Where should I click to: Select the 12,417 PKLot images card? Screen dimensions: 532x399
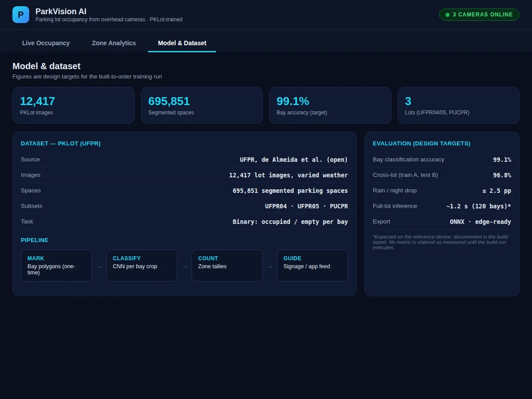tap(74, 105)
